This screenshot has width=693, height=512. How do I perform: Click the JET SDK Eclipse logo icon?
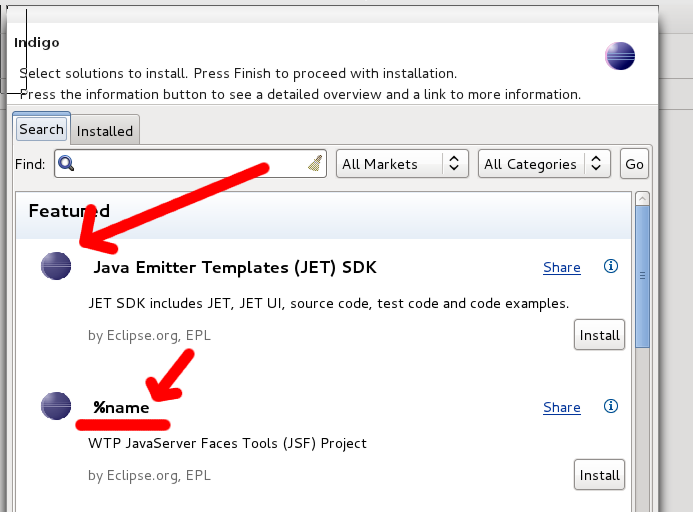click(x=56, y=266)
